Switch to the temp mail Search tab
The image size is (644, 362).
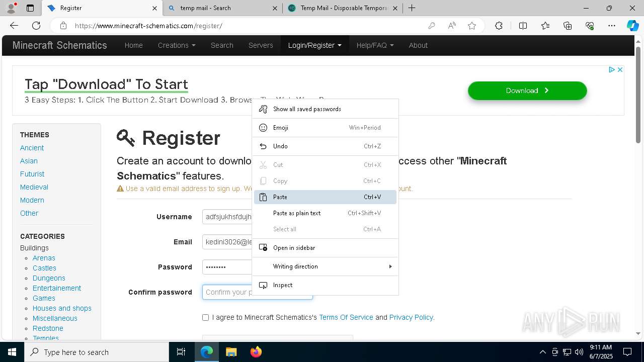click(223, 8)
